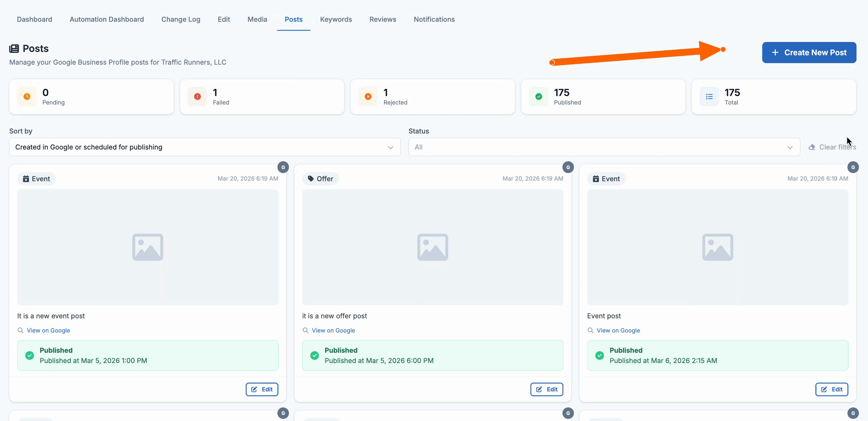
Task: Open the Automation Dashboard tab
Action: 106,20
